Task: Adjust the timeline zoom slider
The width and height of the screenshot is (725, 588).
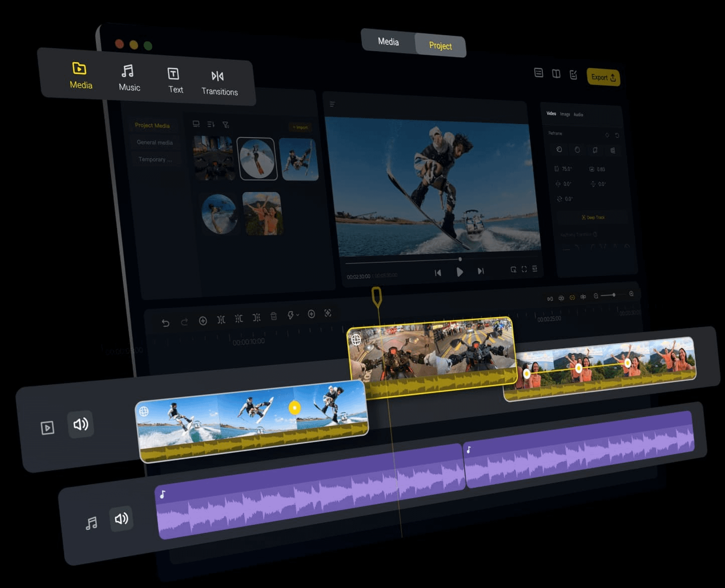Action: coord(613,295)
